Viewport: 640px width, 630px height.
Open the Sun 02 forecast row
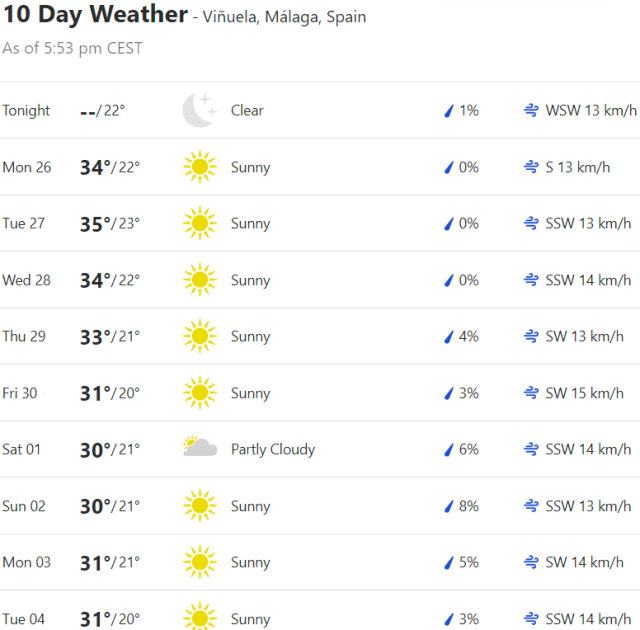tap(24, 506)
